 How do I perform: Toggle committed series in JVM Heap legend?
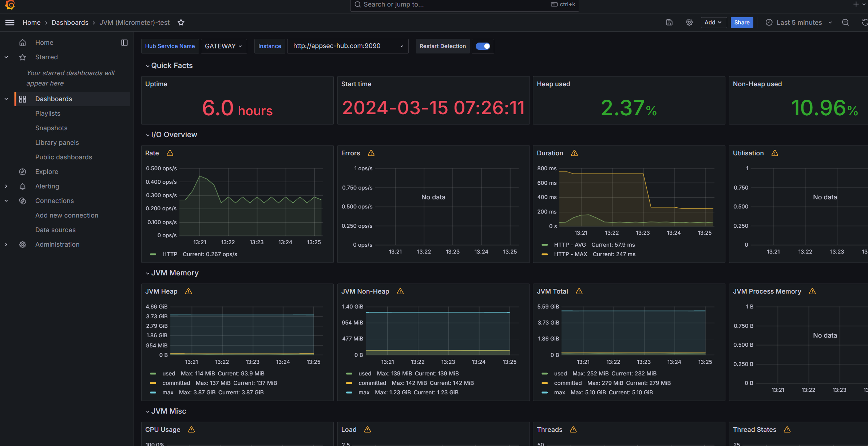click(176, 383)
